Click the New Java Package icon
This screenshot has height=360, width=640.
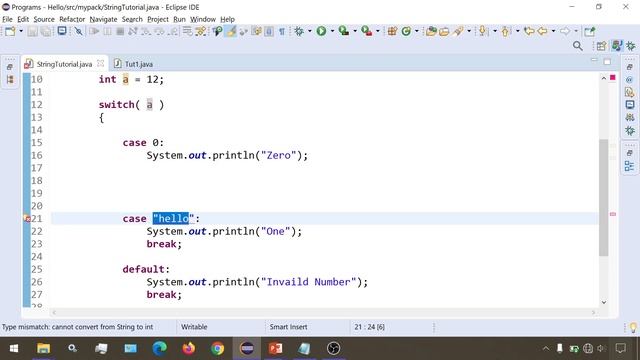pos(392,31)
